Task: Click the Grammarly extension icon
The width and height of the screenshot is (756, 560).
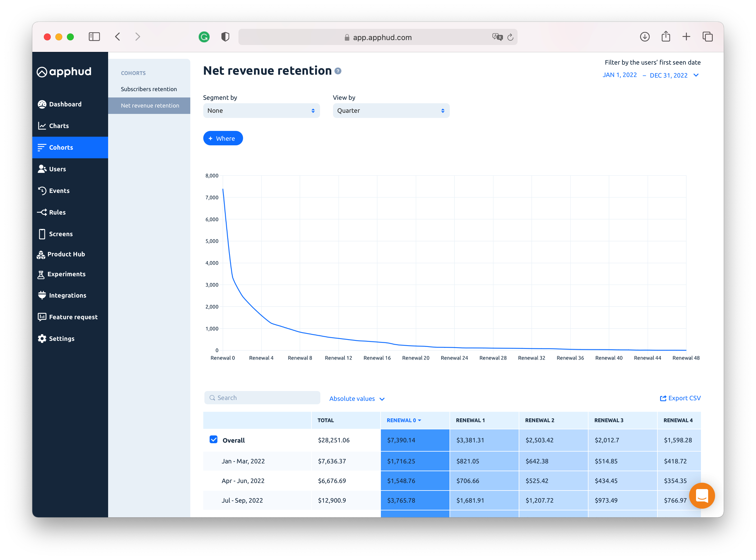Action: [204, 37]
